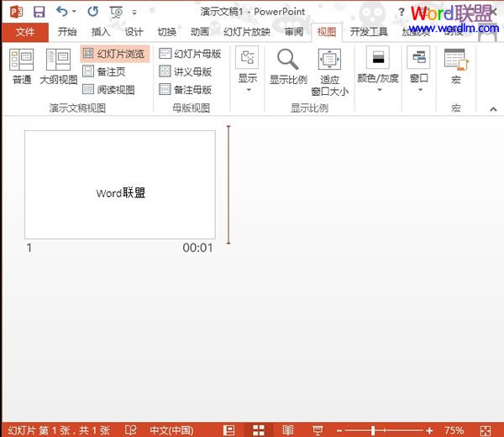Zoom out with the minus button
Screen dimensions: 504x437
(339, 430)
